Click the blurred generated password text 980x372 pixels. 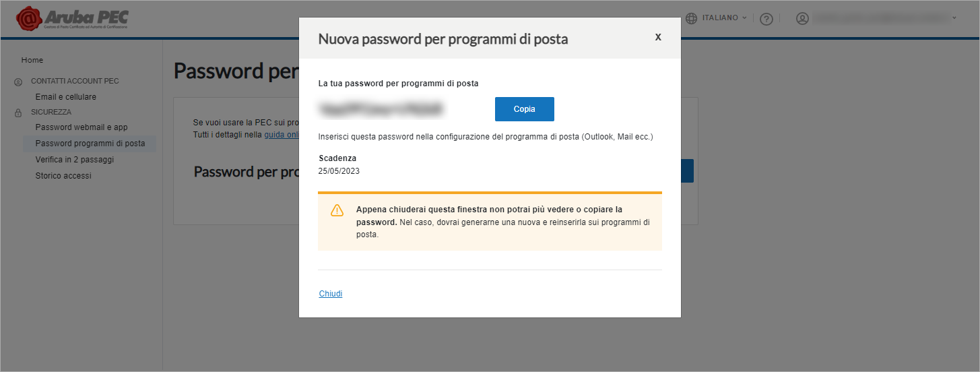click(383, 107)
